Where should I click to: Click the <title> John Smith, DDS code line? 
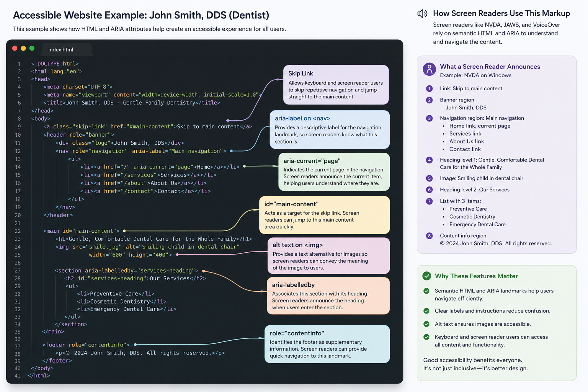tap(132, 103)
